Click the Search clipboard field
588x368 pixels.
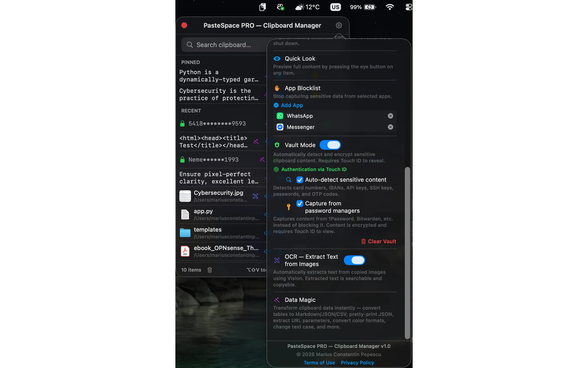tap(224, 45)
